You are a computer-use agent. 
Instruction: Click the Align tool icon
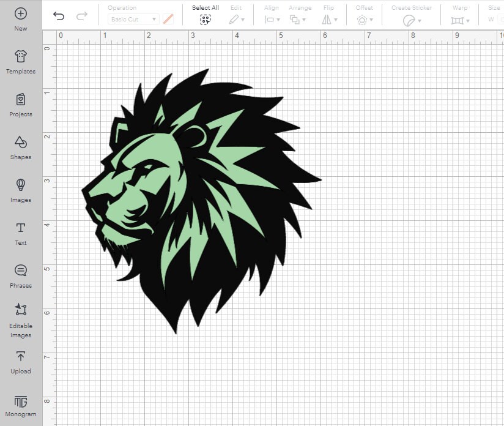[269, 20]
